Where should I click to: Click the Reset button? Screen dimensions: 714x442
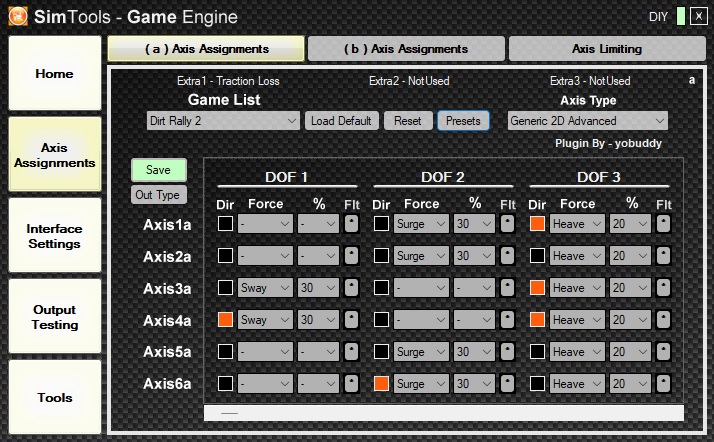click(408, 121)
